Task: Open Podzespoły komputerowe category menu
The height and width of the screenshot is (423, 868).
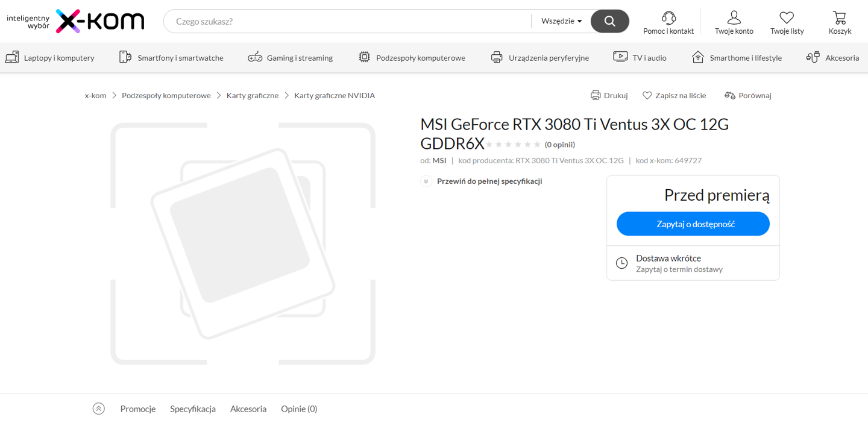Action: 412,58
